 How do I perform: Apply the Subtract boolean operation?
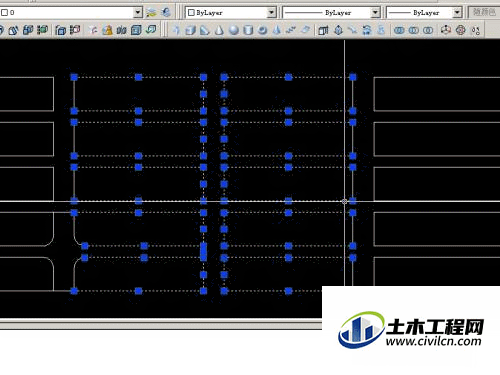[x=414, y=30]
